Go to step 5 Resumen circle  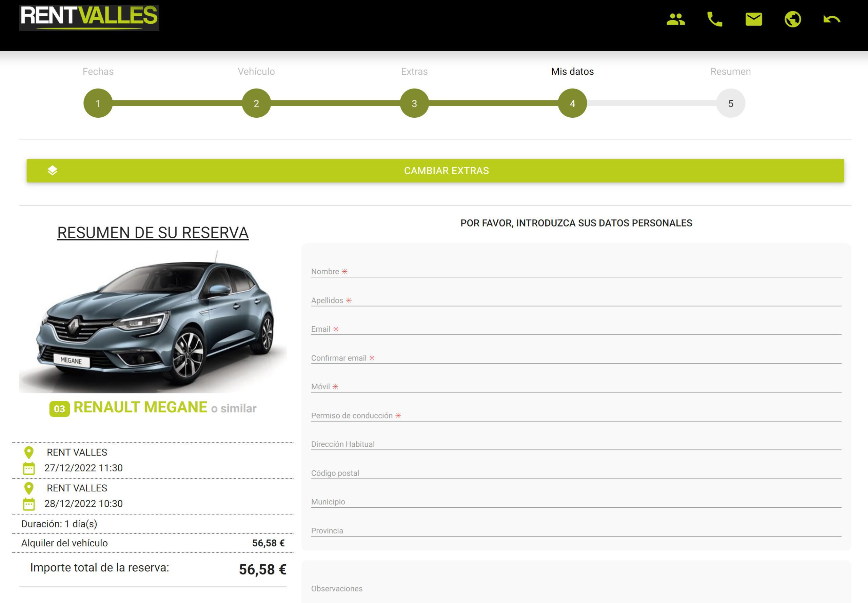click(x=731, y=103)
